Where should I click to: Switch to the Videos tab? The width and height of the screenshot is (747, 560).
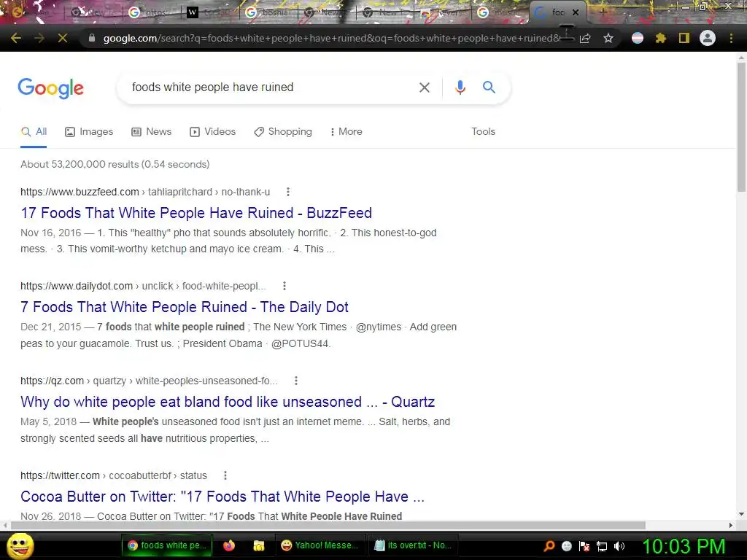[x=212, y=132]
